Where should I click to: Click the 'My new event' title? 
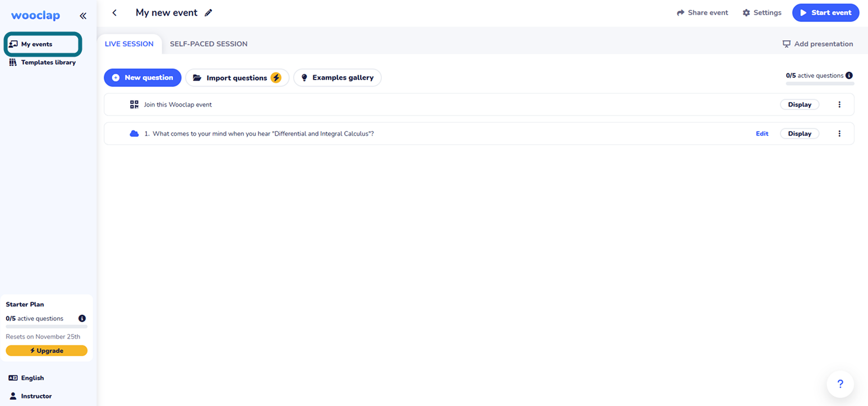click(167, 12)
